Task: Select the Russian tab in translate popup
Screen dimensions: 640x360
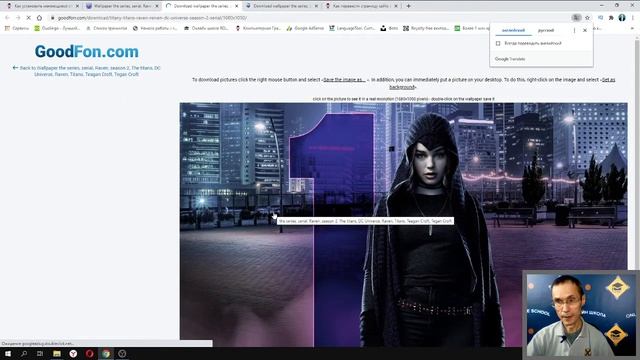Action: pyautogui.click(x=546, y=30)
